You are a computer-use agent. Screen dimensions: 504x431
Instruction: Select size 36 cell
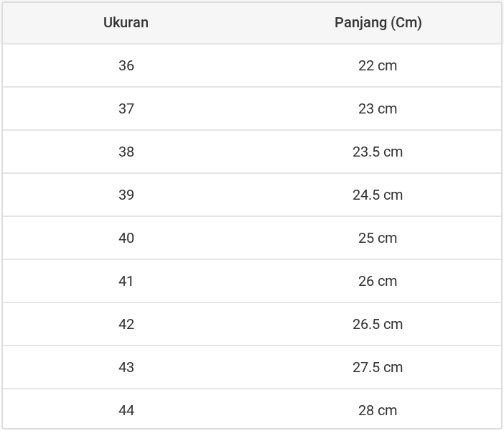pyautogui.click(x=126, y=65)
